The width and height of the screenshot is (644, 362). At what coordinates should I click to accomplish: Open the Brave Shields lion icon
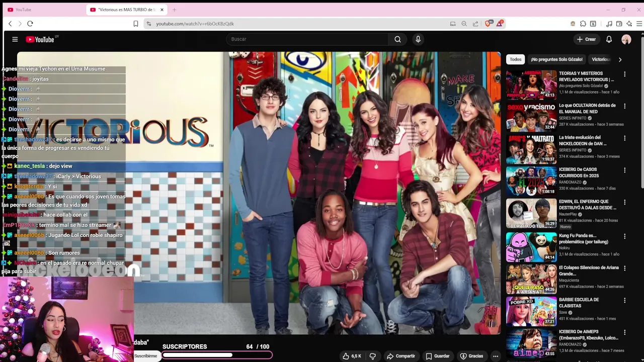tap(488, 24)
